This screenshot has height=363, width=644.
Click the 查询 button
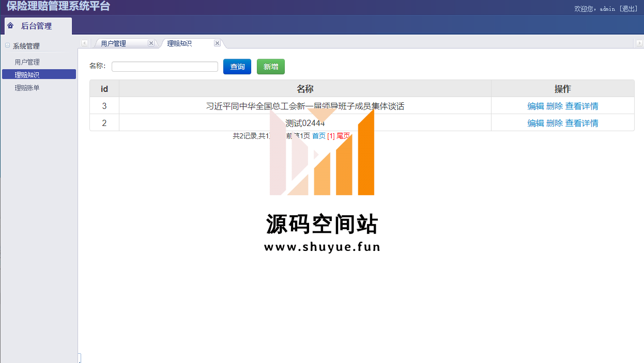click(237, 67)
